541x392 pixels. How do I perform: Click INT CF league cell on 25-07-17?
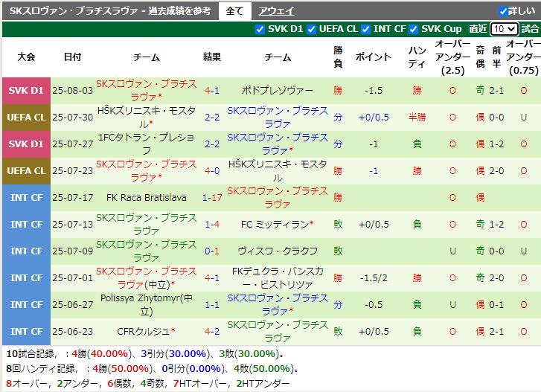click(26, 198)
